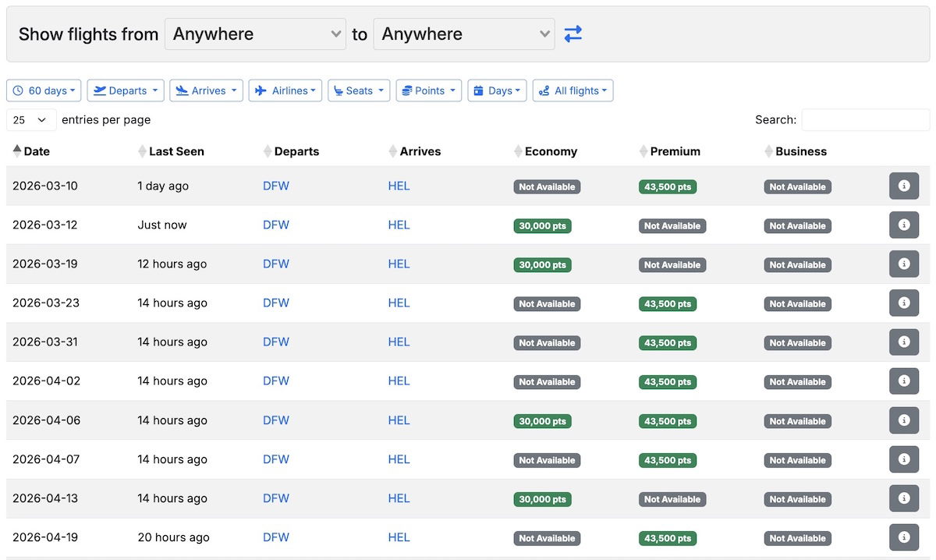Image resolution: width=936 pixels, height=560 pixels.
Task: Open info icon for the 2026-03-10 flight
Action: tap(904, 186)
